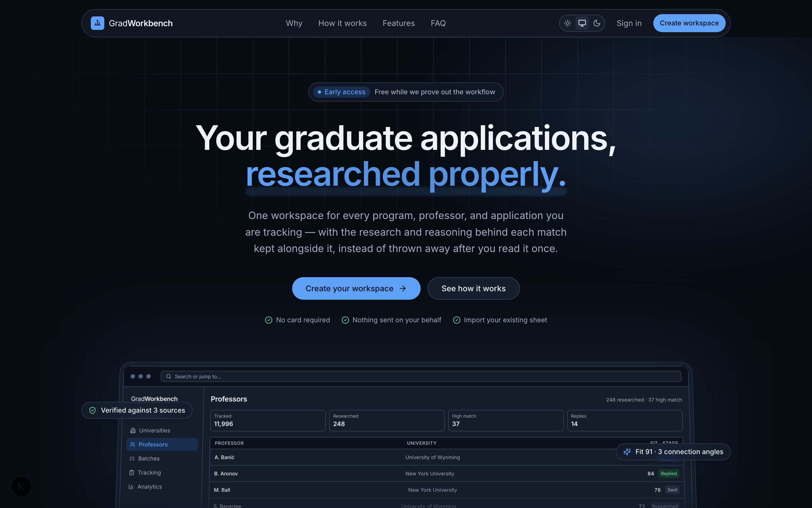Click the fit score 84
The image size is (812, 508).
pyautogui.click(x=651, y=473)
